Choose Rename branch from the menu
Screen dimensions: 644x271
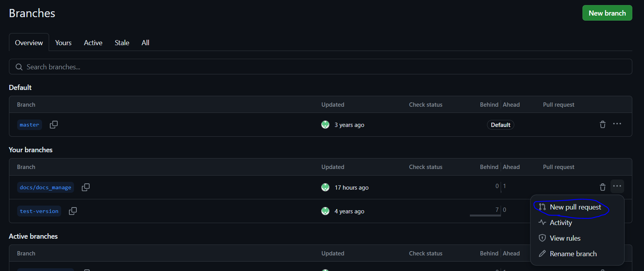(x=573, y=254)
